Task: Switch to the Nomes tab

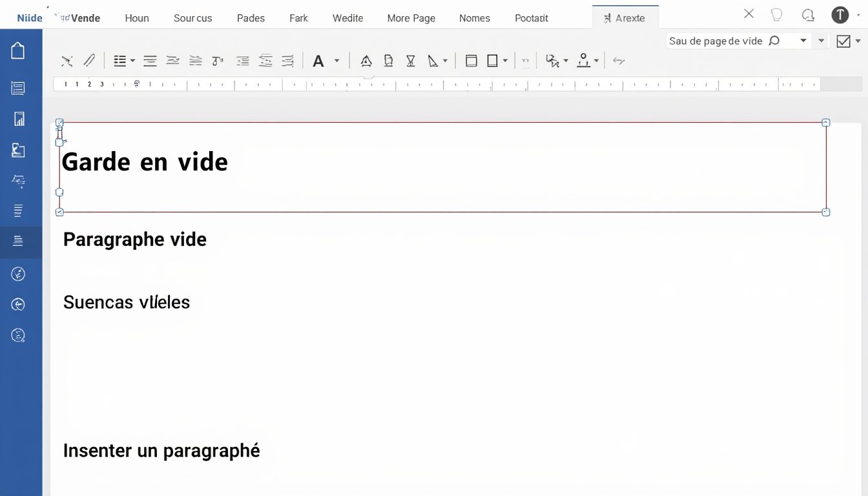Action: click(x=475, y=18)
